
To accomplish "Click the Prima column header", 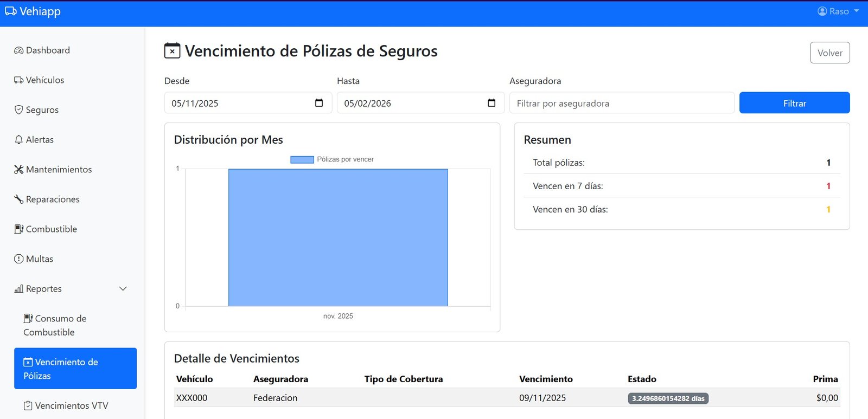I will tap(825, 379).
